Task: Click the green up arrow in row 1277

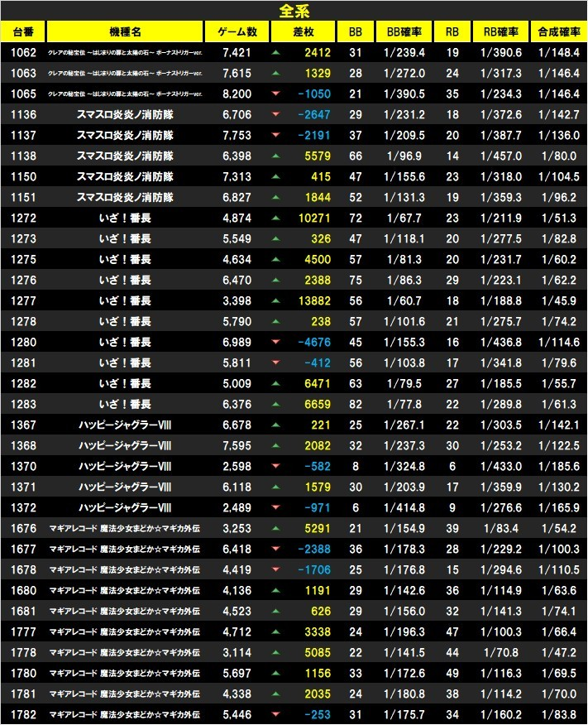Action: click(x=275, y=301)
